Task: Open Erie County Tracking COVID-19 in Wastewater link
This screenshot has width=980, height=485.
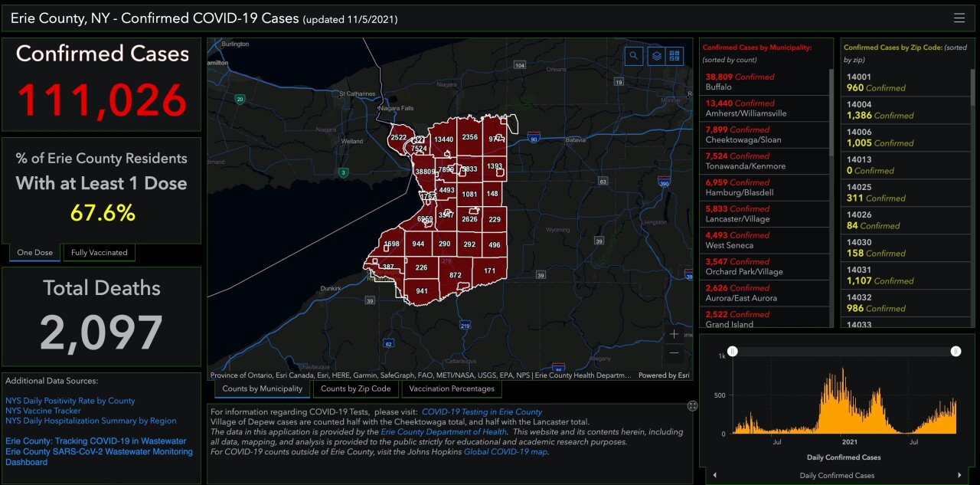Action: tap(96, 441)
